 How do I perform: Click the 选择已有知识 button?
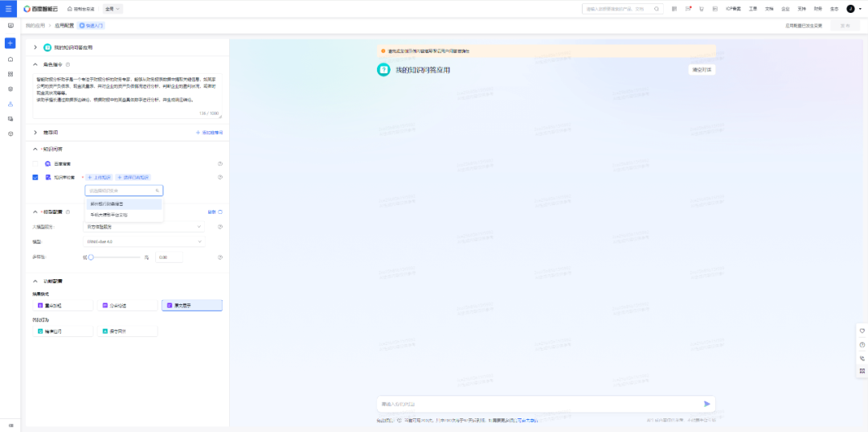[x=133, y=177]
